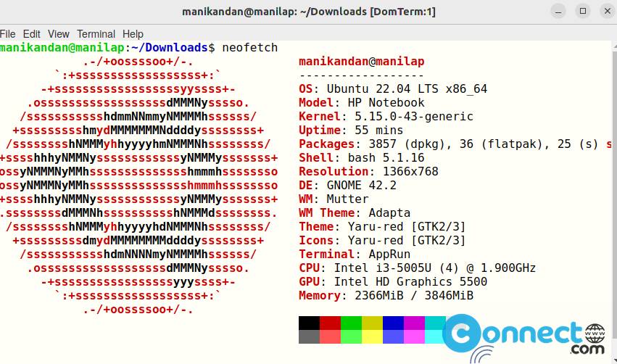Click the manikandan@manilap prompt text
This screenshot has height=364, width=617.
62,48
